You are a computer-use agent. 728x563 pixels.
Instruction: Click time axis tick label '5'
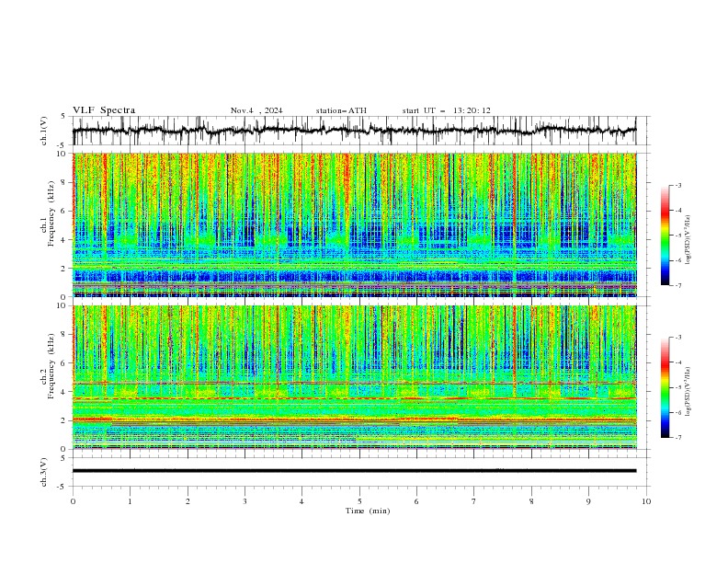[359, 501]
